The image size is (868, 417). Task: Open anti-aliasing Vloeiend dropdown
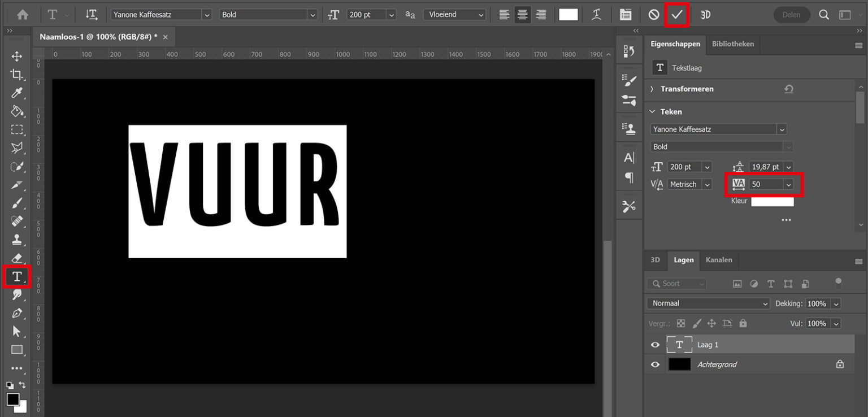point(481,15)
